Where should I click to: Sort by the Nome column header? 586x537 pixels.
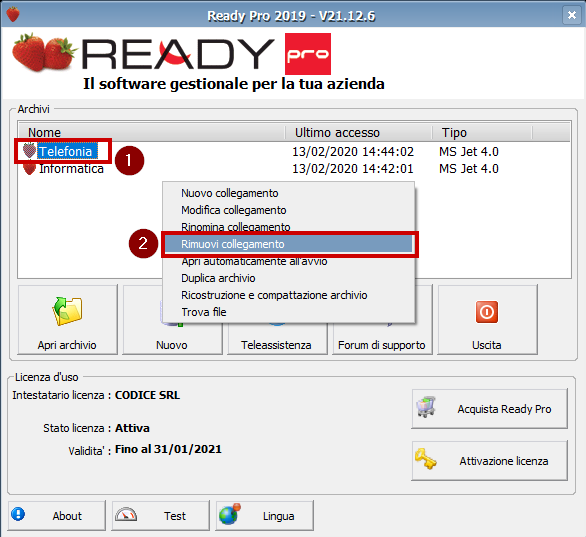point(152,132)
